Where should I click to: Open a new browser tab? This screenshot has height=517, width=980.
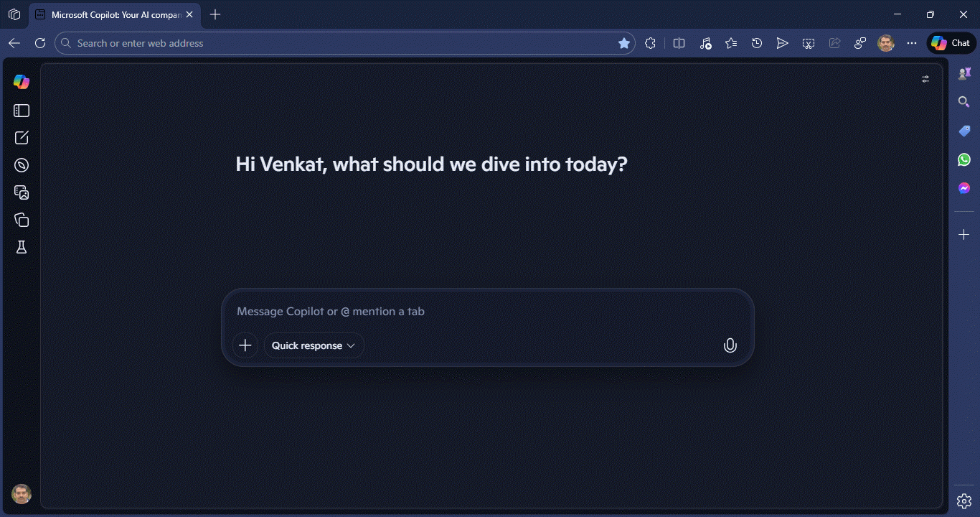click(215, 14)
